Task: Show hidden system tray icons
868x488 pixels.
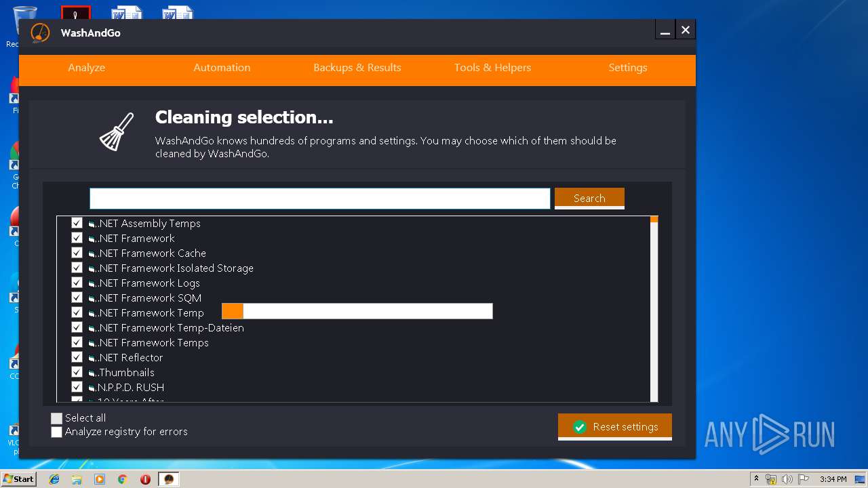Action: tap(756, 479)
